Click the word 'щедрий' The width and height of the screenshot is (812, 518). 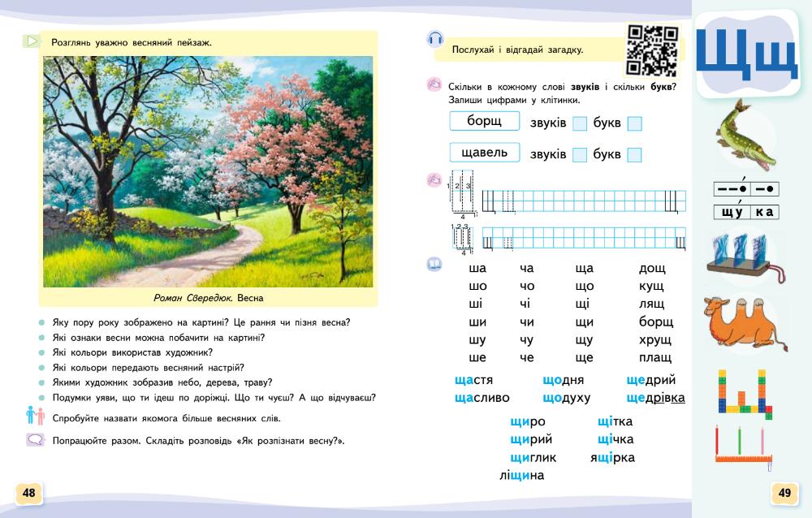(651, 380)
